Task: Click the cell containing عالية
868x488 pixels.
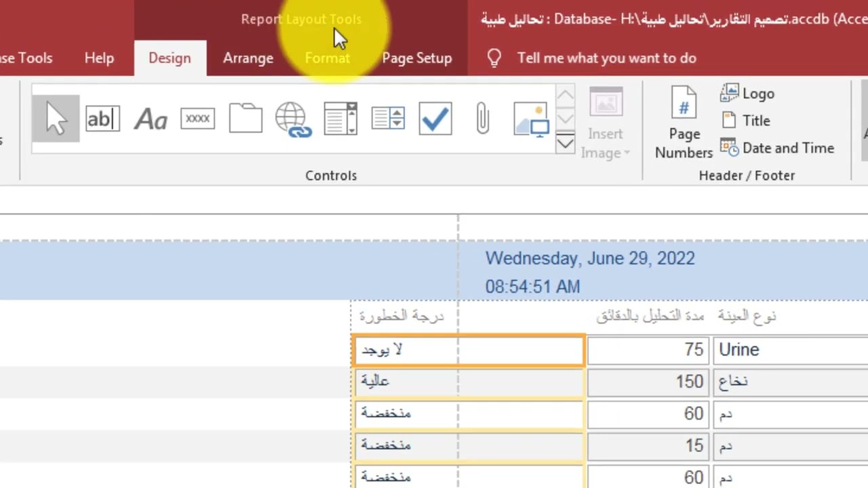Action: tap(469, 382)
